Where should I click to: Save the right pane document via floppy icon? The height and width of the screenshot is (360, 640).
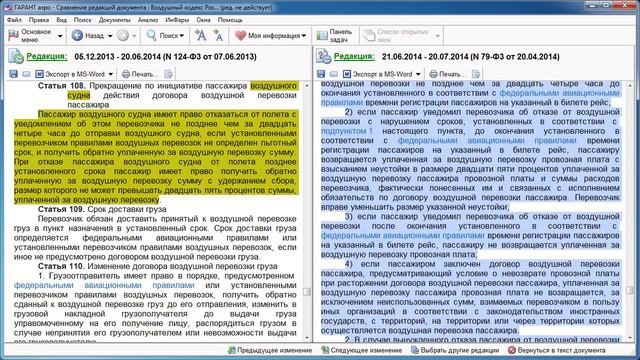321,74
